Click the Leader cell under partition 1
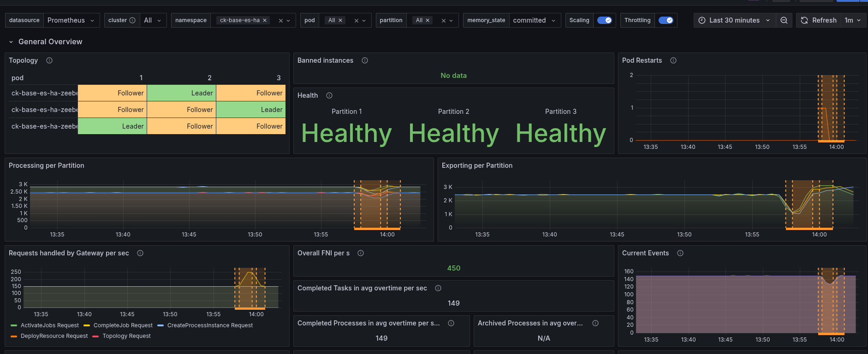868x354 pixels. tap(113, 126)
